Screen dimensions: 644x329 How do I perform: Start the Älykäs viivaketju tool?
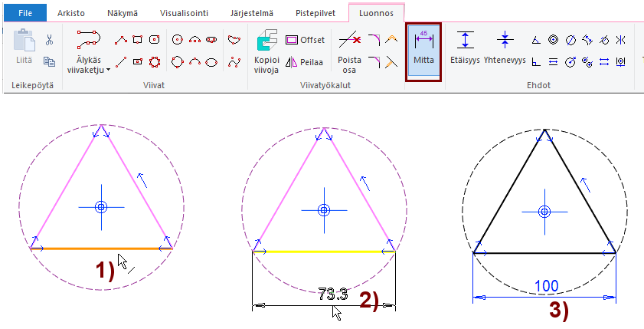[x=89, y=51]
